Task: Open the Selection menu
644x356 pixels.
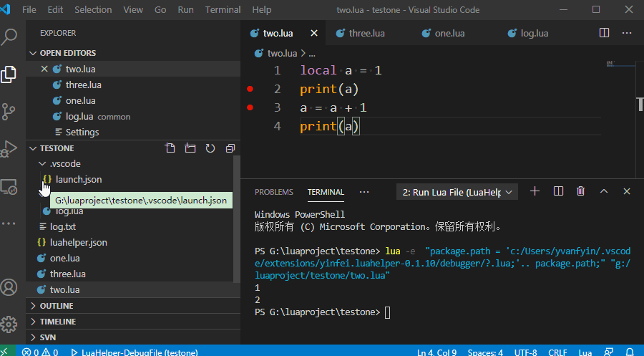Action: [x=93, y=9]
